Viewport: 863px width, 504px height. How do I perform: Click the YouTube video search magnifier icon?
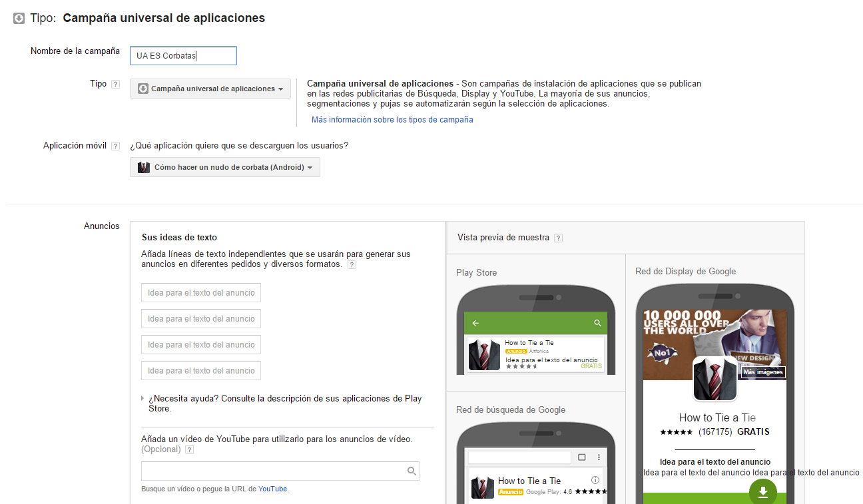click(412, 471)
